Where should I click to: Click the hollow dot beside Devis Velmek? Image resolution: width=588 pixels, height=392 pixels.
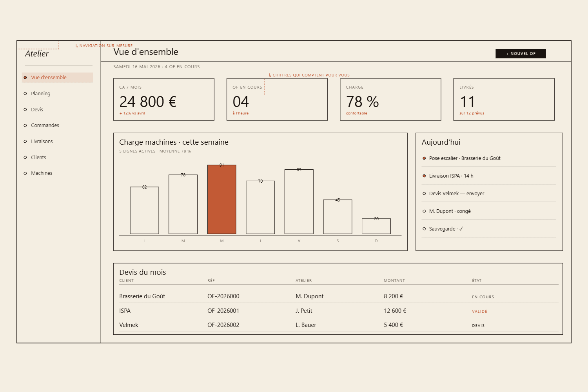tap(424, 194)
